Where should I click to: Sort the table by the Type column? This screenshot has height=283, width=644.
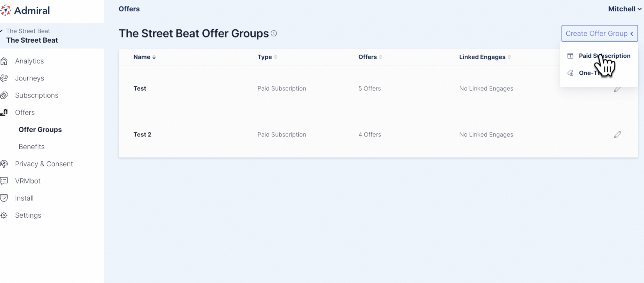tap(267, 57)
